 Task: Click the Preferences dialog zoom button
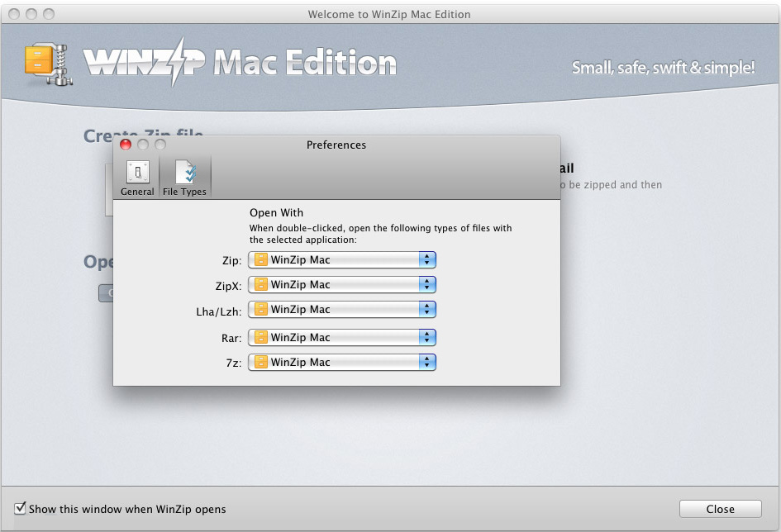pos(160,145)
